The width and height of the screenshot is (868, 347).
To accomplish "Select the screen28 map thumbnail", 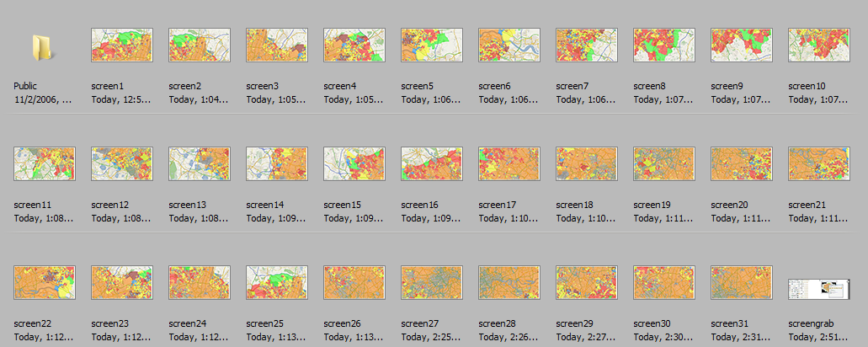I will point(509,282).
